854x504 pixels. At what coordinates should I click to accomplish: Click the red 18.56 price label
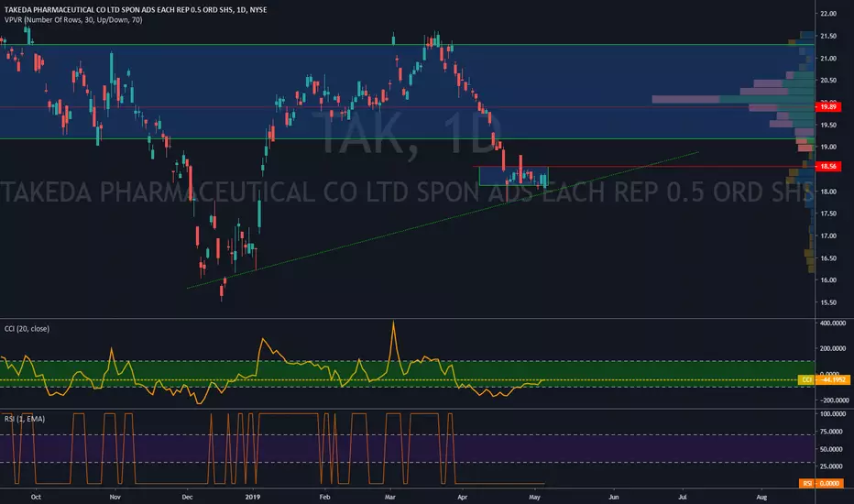(x=828, y=166)
